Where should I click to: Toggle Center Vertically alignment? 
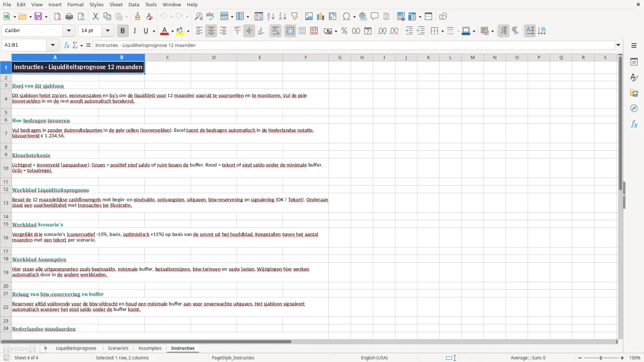pyautogui.click(x=249, y=31)
